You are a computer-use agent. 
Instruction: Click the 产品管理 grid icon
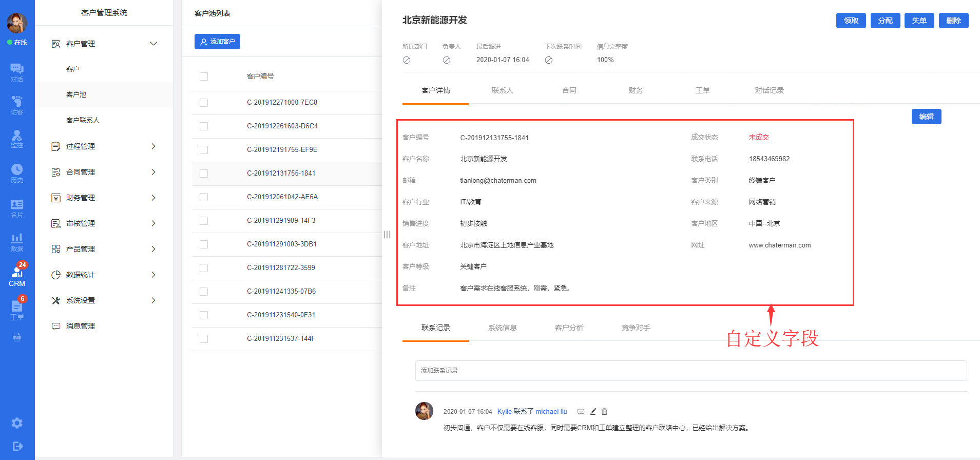point(56,249)
